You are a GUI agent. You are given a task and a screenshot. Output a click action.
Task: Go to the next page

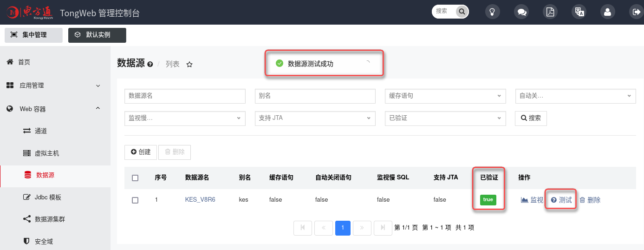coord(362,228)
